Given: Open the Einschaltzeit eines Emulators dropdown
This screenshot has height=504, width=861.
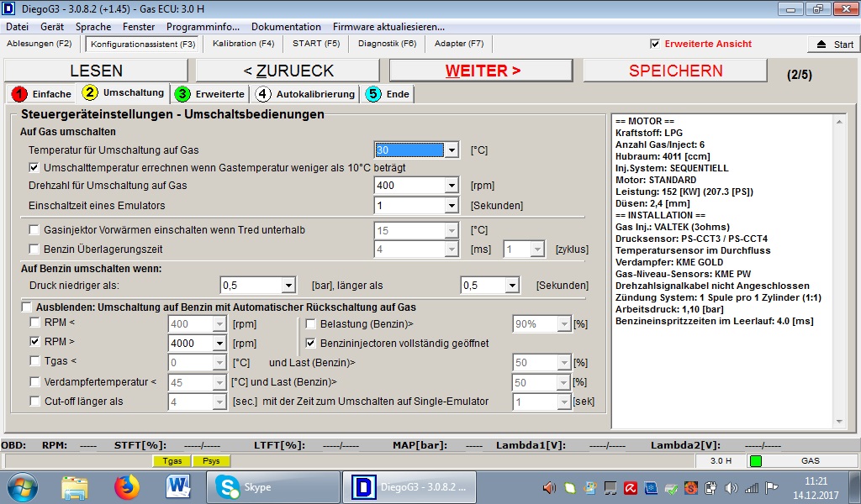Looking at the screenshot, I should pos(452,206).
